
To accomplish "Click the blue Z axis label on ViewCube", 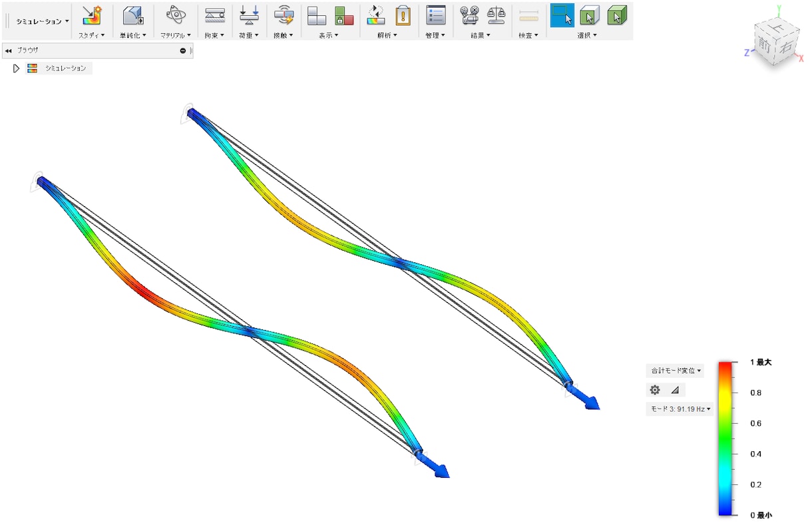I will pyautogui.click(x=747, y=52).
